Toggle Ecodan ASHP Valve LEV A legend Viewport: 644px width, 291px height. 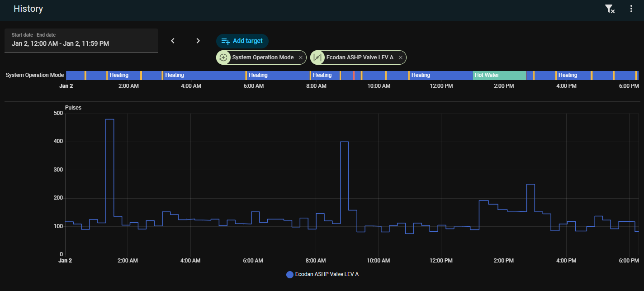pyautogui.click(x=327, y=274)
